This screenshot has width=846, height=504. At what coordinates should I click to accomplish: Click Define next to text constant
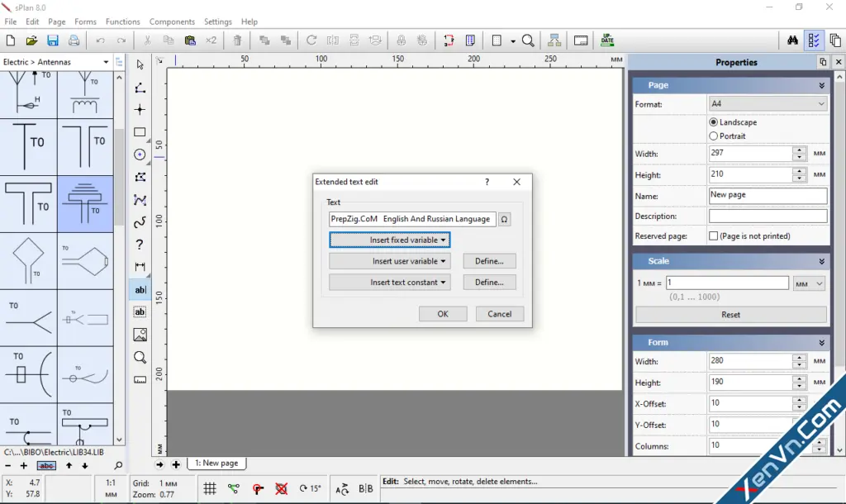point(489,283)
